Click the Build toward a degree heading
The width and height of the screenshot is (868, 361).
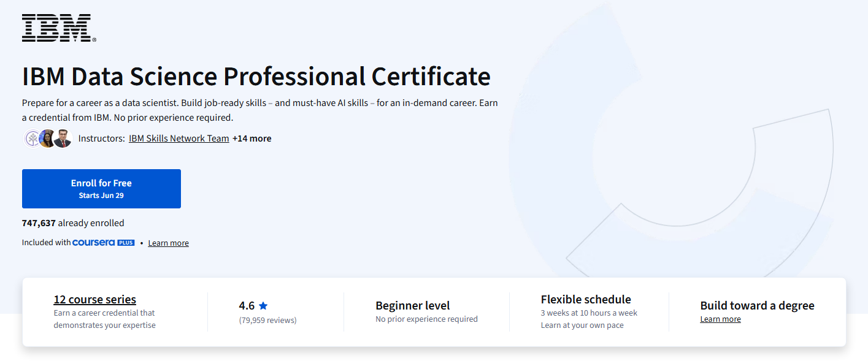tap(757, 305)
